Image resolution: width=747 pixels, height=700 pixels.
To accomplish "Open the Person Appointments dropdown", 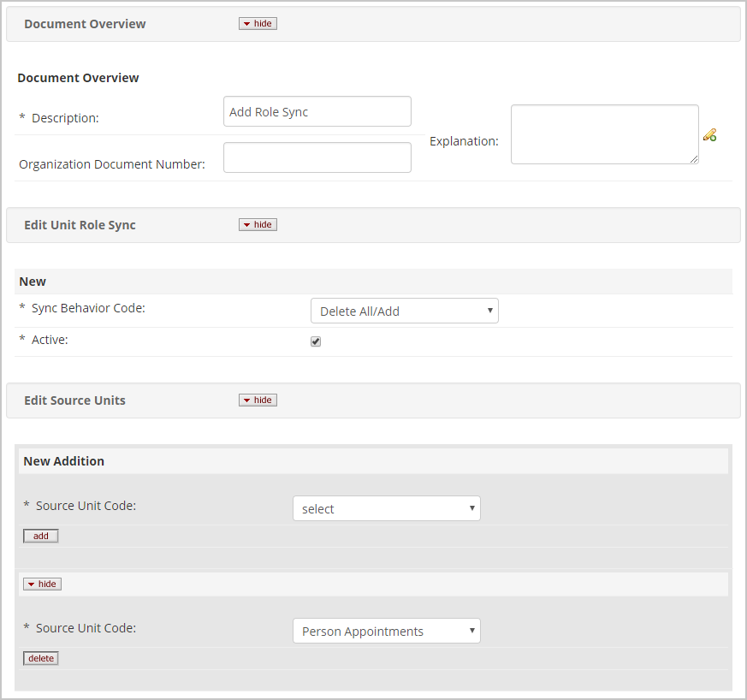I will (x=386, y=632).
